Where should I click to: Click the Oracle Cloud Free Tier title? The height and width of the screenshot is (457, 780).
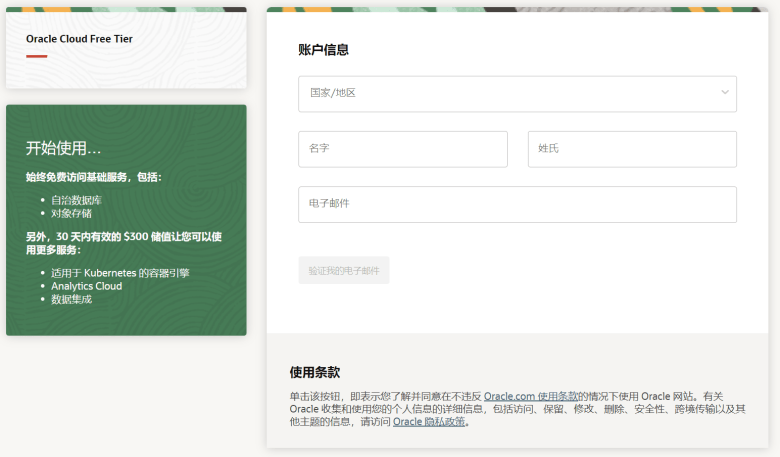[79, 39]
